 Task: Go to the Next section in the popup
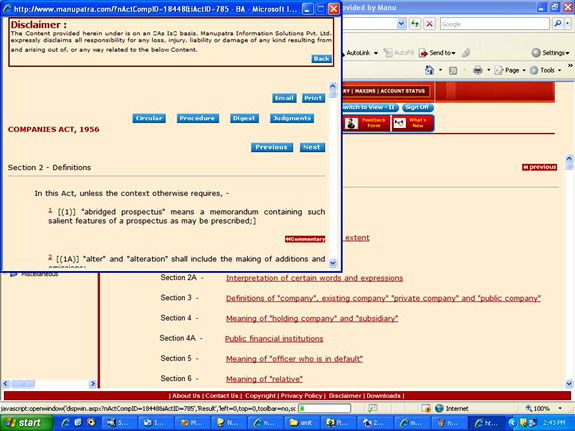[x=312, y=147]
